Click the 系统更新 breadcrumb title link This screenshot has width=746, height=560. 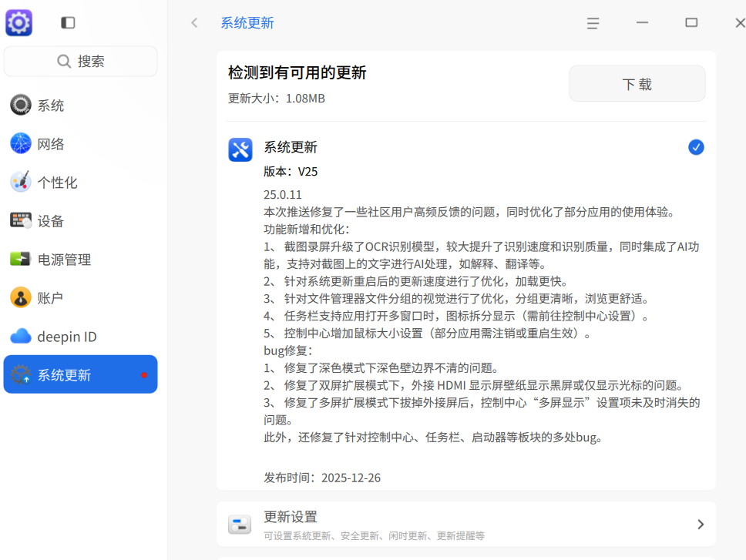[247, 23]
